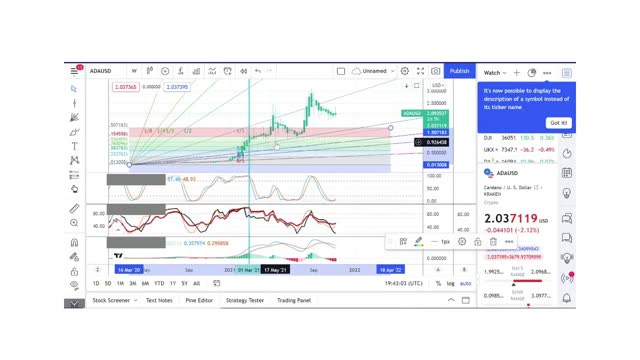Open the W timeframe interval selector
This screenshot has width=640, height=360.
tap(134, 71)
